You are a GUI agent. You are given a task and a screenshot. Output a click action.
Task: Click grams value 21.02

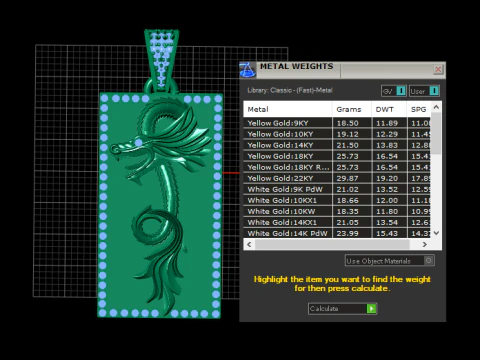coord(347,189)
